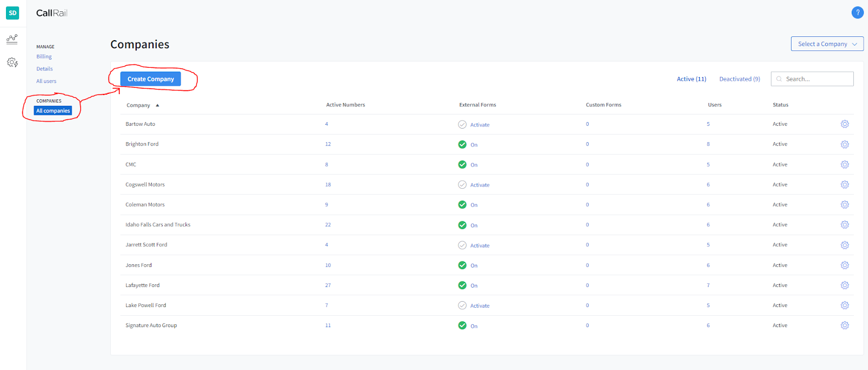
Task: Click the blue help question mark icon
Action: tap(857, 12)
